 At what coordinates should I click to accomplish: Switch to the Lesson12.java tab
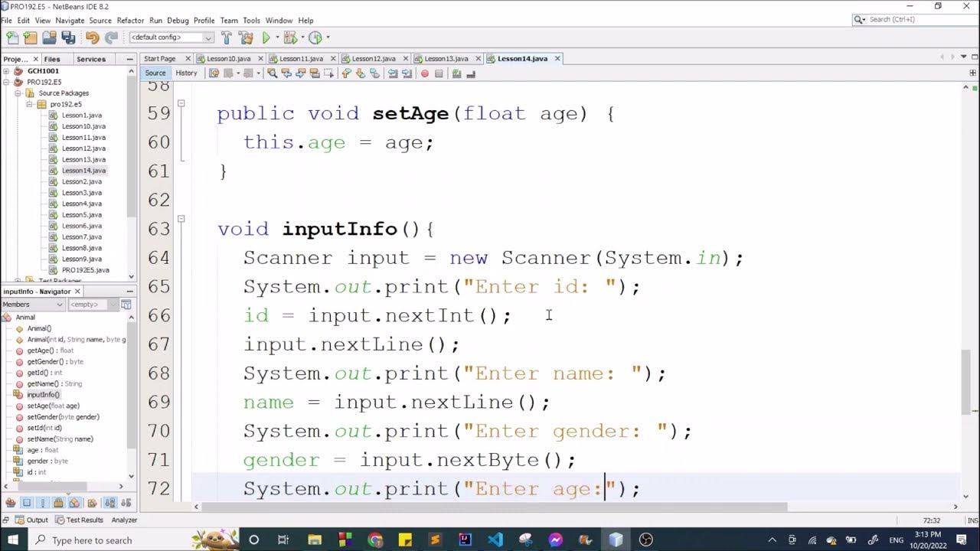click(x=374, y=59)
